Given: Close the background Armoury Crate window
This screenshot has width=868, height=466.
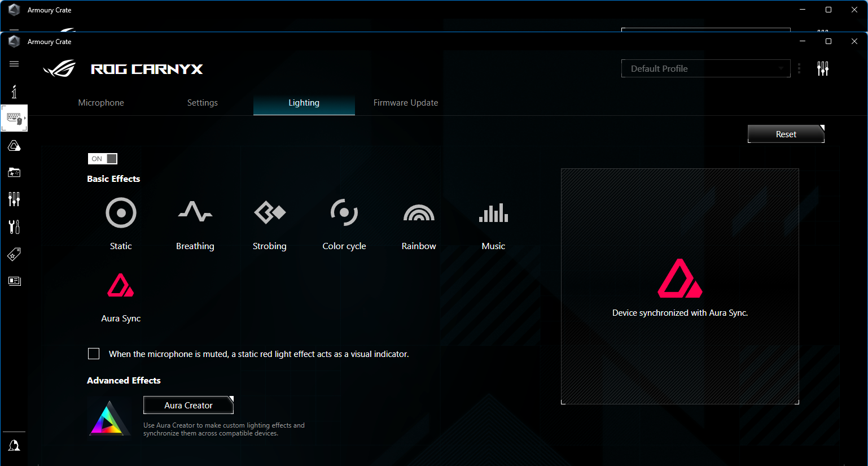Looking at the screenshot, I should [854, 10].
